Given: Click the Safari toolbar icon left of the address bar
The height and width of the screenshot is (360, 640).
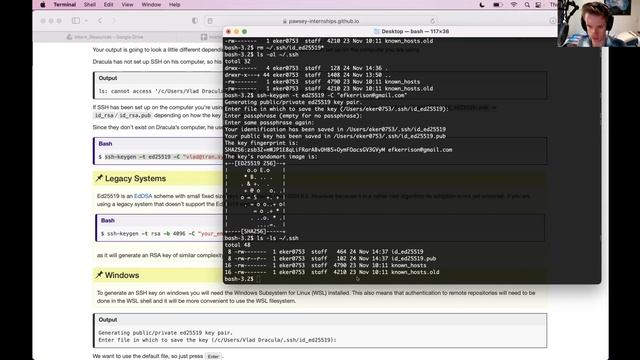Looking at the screenshot, I should click(x=210, y=20).
